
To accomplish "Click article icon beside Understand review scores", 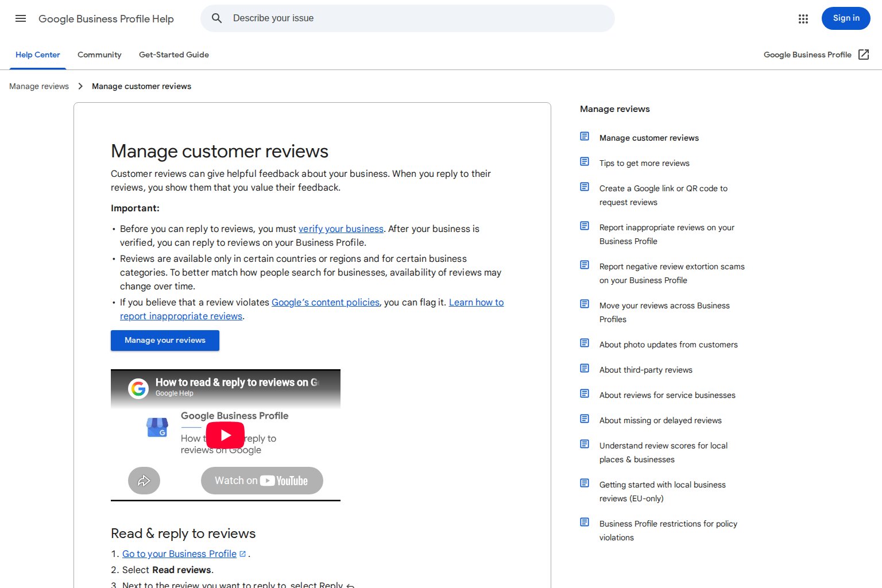I will 585,444.
